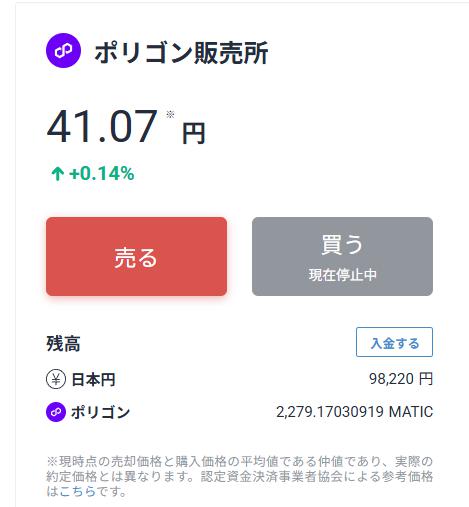Click the purple Polygon logo beside ポリゴン販売所

tap(63, 51)
